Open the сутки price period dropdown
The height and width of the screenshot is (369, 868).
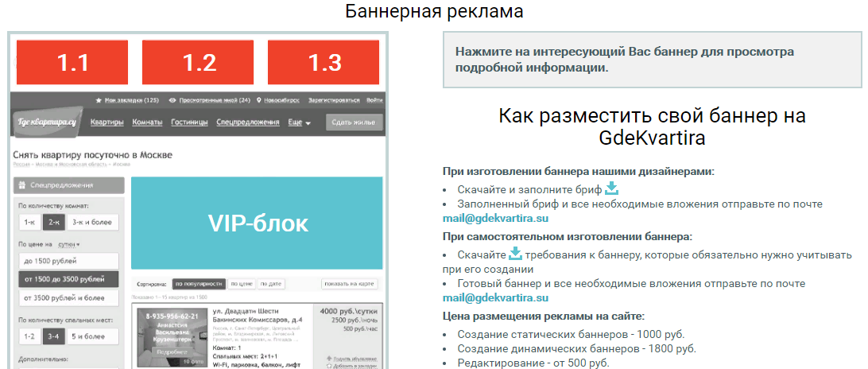[68, 244]
